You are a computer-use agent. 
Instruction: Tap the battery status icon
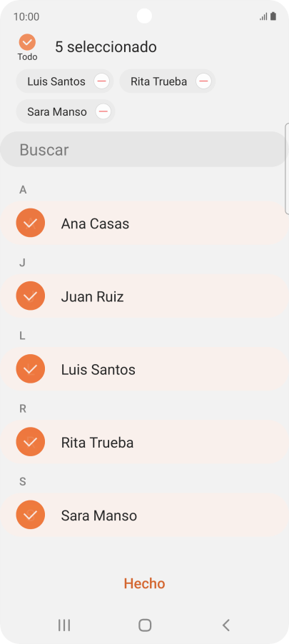coord(273,16)
